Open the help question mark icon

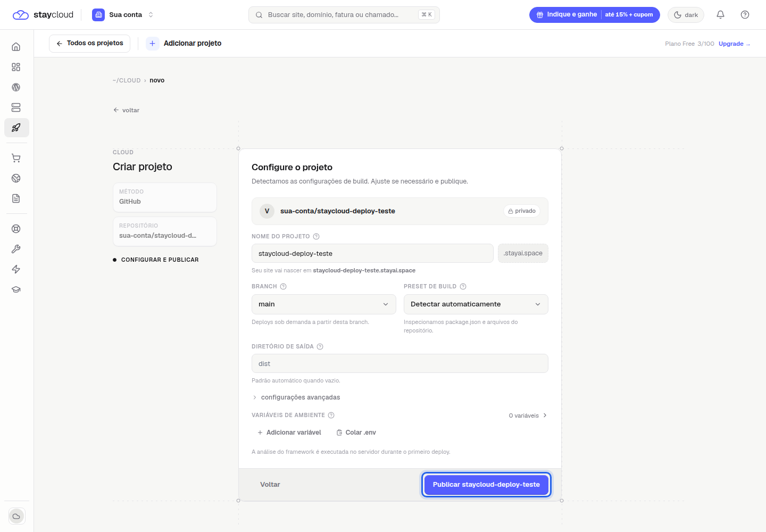click(x=745, y=15)
